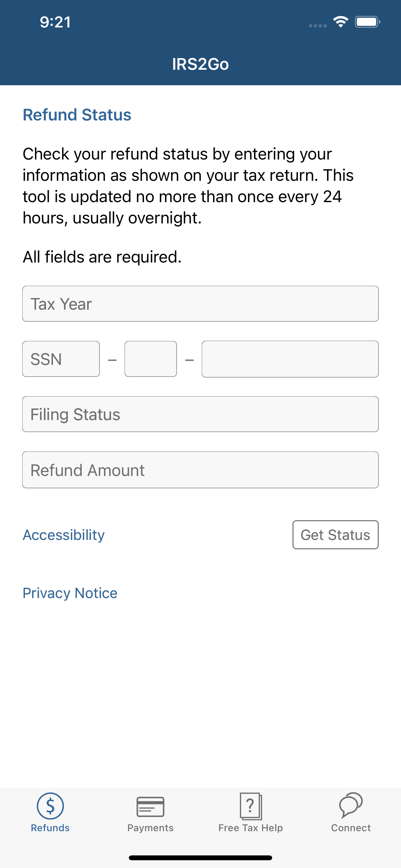
Task: Switch to the Payments tab label
Action: pyautogui.click(x=150, y=828)
